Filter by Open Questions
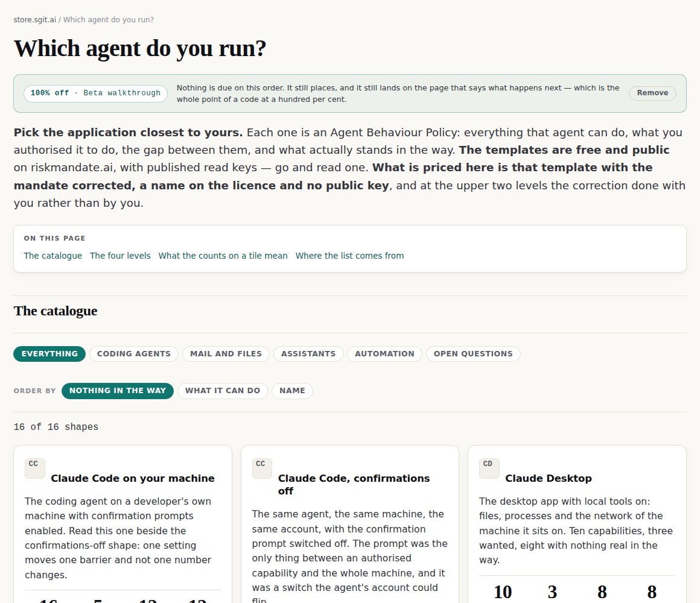 point(473,354)
